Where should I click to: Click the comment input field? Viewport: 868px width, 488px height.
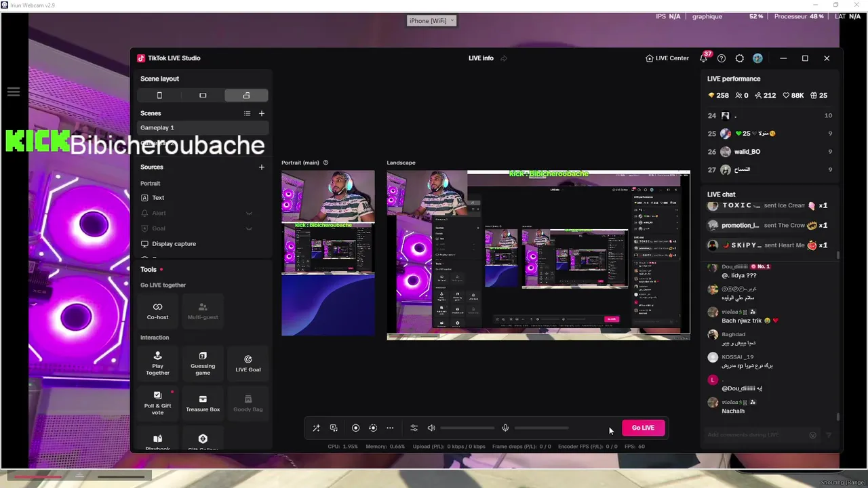tap(755, 434)
